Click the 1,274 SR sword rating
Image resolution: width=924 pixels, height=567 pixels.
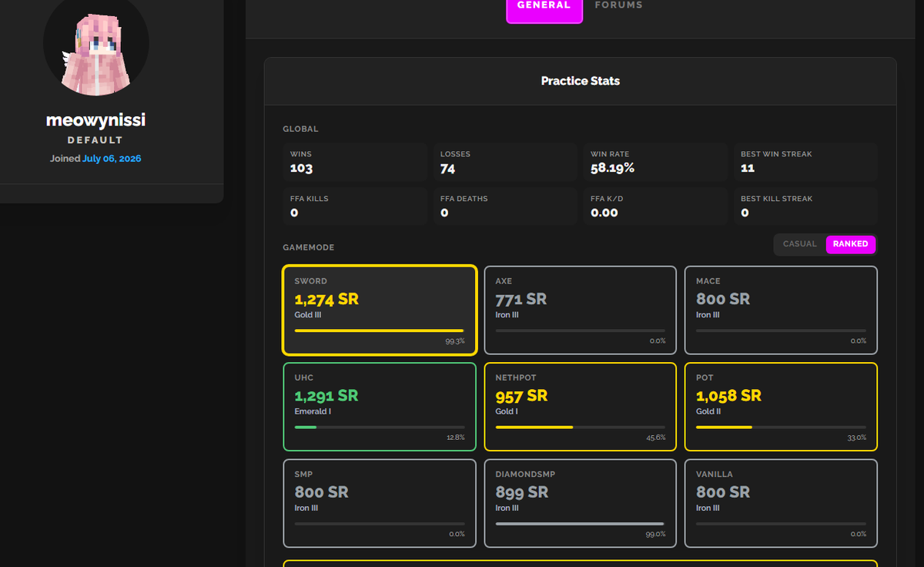(326, 299)
